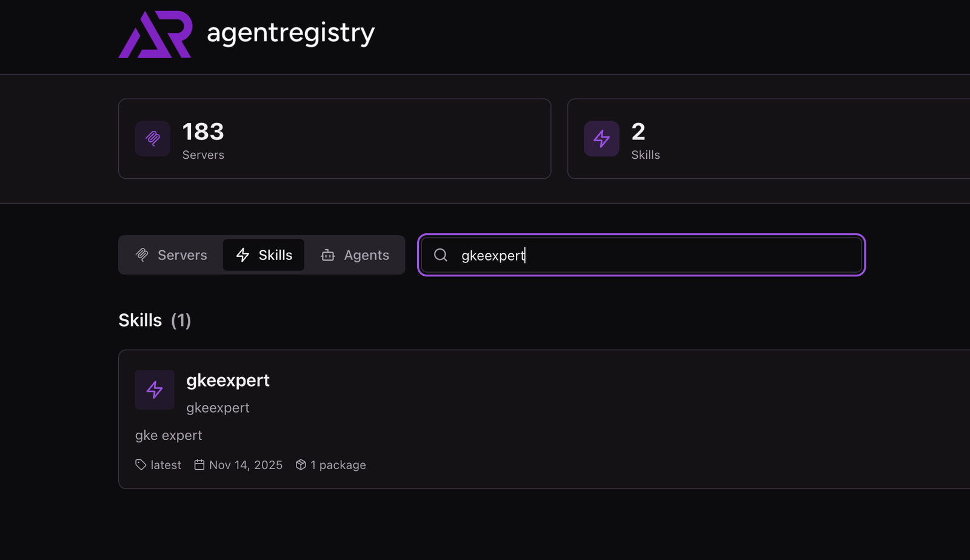
Task: Click the calendar icon beside Nov 14, 2025
Action: point(199,465)
